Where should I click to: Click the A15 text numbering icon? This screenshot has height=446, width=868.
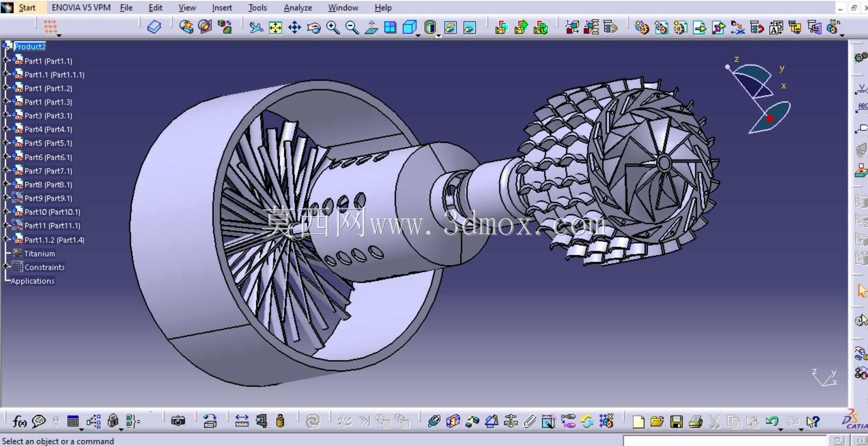(776, 28)
